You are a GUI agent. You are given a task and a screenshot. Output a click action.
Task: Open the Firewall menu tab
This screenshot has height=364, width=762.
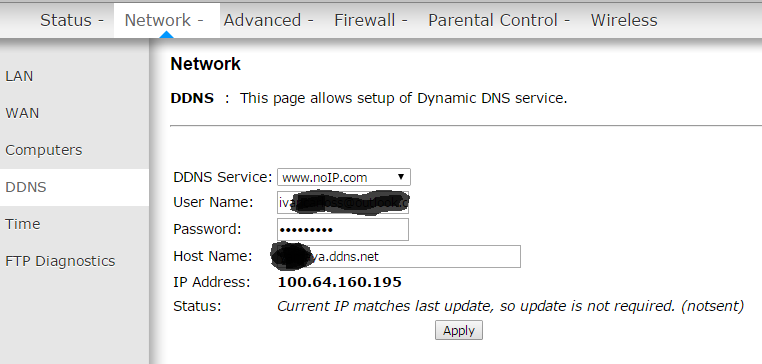coord(371,20)
